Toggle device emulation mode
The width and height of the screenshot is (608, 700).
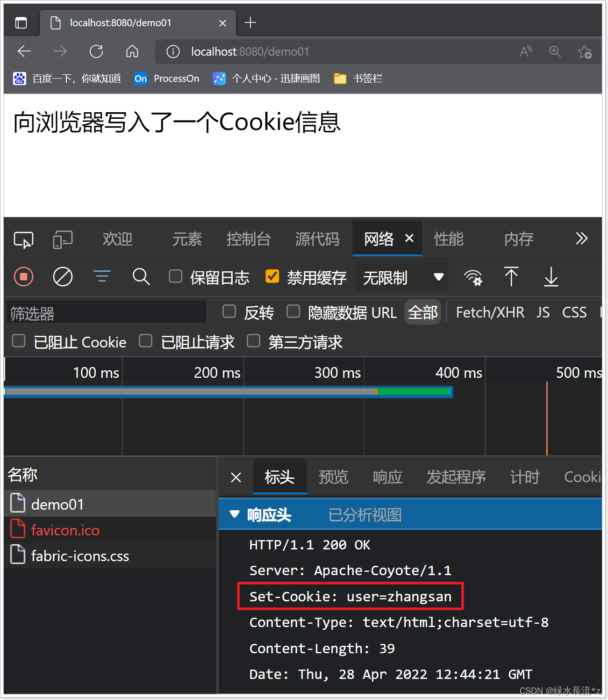coord(63,239)
